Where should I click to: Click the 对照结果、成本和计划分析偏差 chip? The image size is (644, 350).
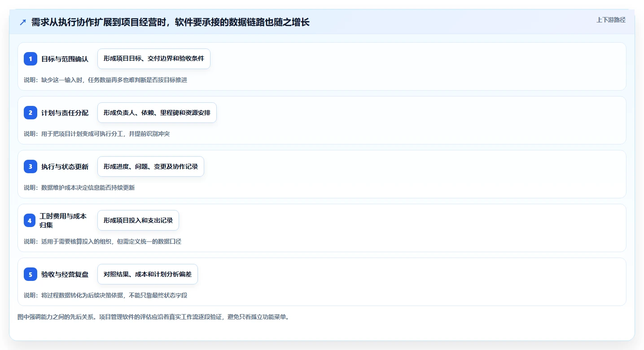[148, 274]
